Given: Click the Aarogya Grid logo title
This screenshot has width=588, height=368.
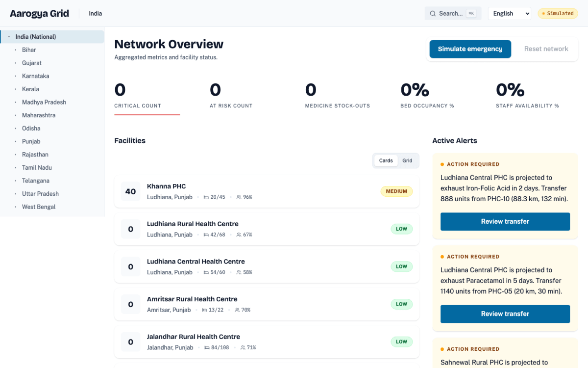Looking at the screenshot, I should (x=39, y=13).
